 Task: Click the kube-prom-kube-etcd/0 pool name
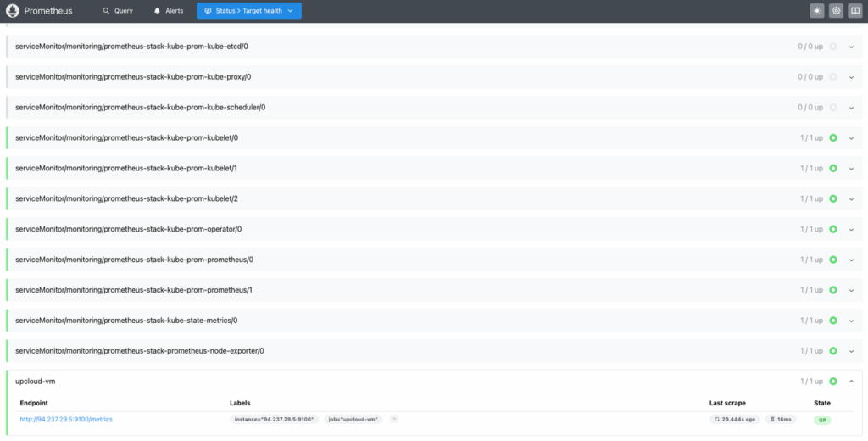coord(131,47)
